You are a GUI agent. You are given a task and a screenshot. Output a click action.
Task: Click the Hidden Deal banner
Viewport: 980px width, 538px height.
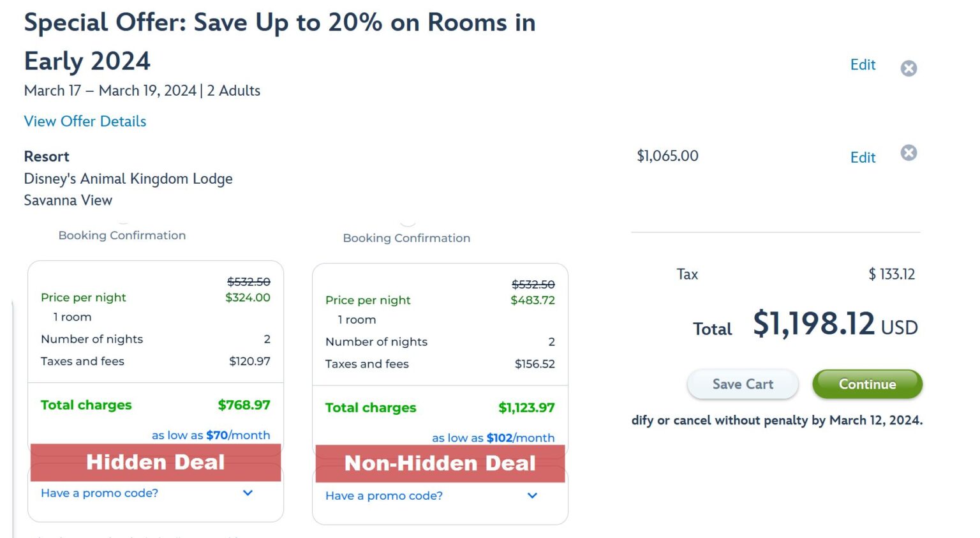pyautogui.click(x=155, y=462)
